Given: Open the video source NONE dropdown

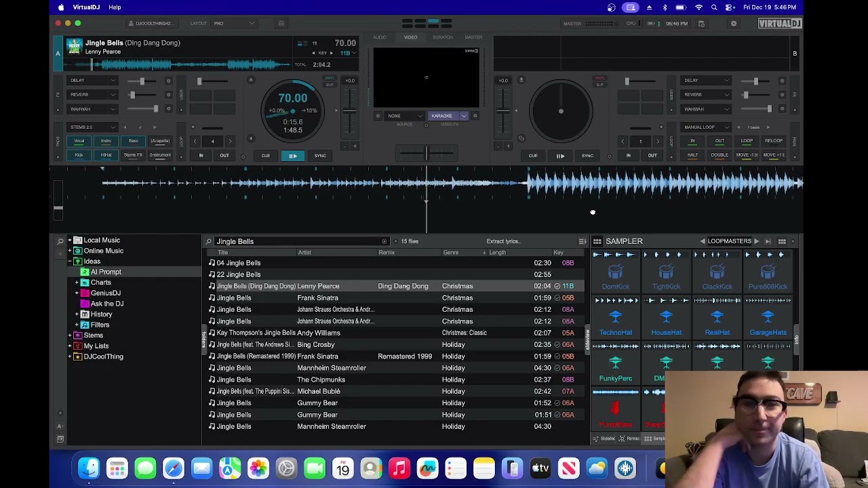Looking at the screenshot, I should click(x=405, y=116).
